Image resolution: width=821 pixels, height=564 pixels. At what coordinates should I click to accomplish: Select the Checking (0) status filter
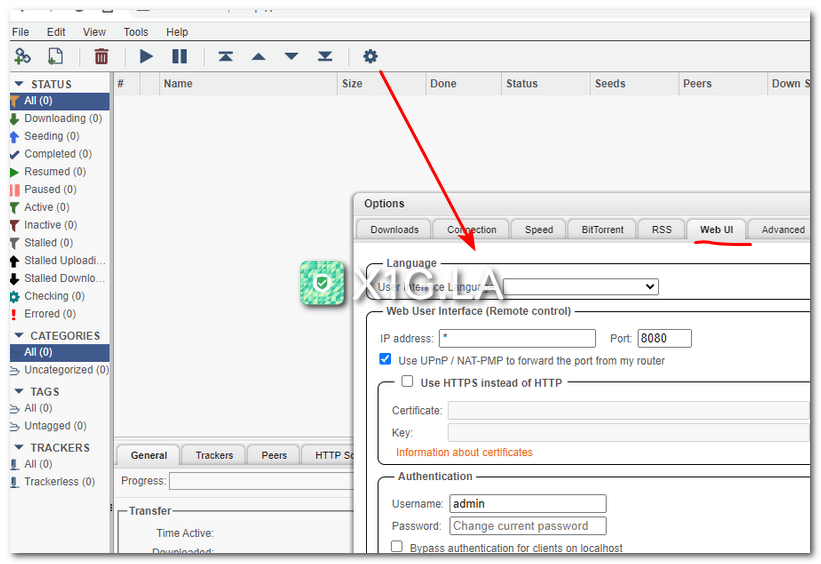pyautogui.click(x=59, y=296)
